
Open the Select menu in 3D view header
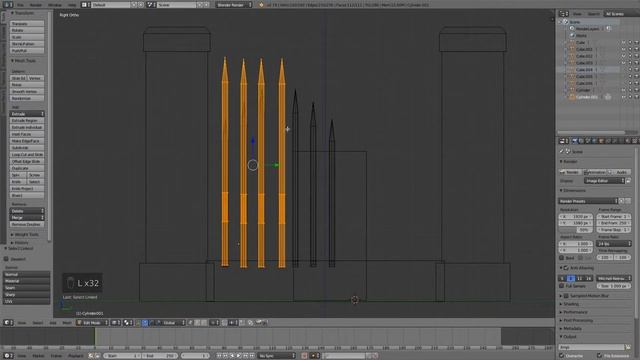(x=38, y=323)
